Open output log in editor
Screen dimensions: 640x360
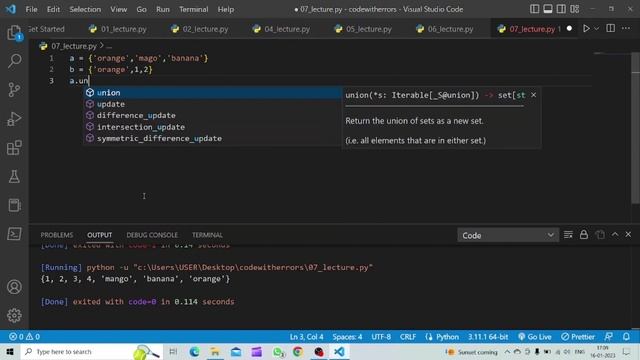pyautogui.click(x=600, y=235)
